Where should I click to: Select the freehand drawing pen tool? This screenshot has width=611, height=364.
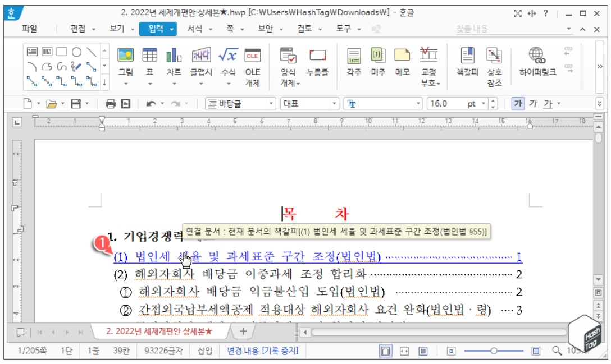[76, 67]
